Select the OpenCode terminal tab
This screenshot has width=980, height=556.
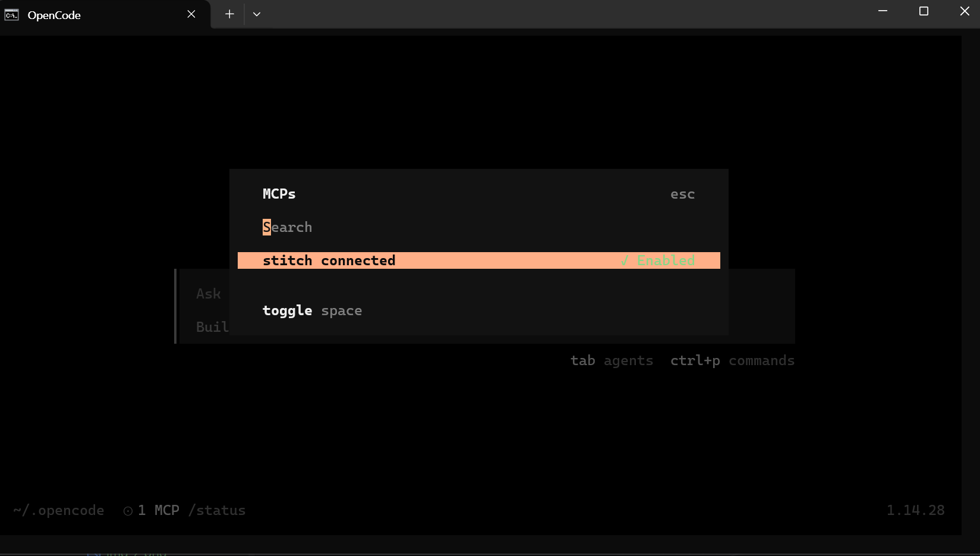click(x=105, y=14)
